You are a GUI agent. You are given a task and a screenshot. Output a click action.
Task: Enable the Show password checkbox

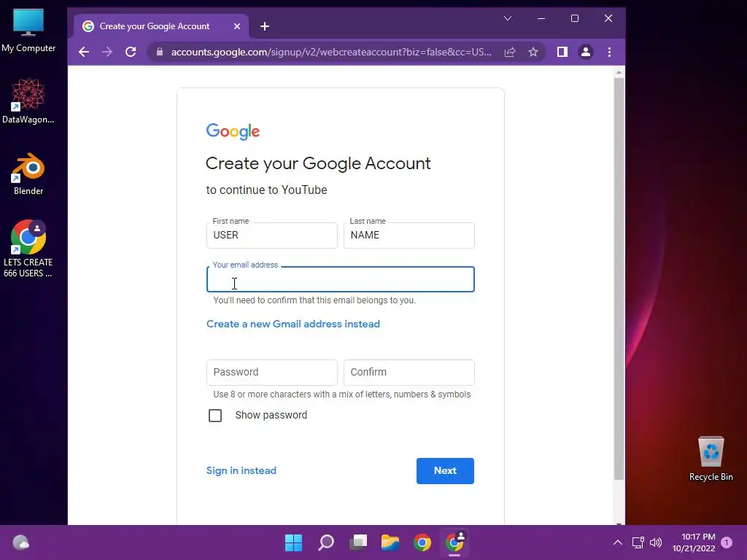215,416
